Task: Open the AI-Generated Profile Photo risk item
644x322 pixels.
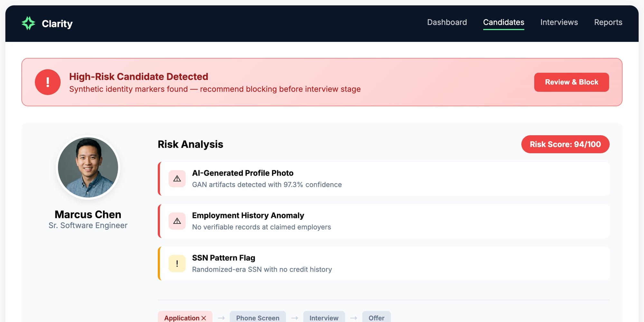Action: [383, 179]
